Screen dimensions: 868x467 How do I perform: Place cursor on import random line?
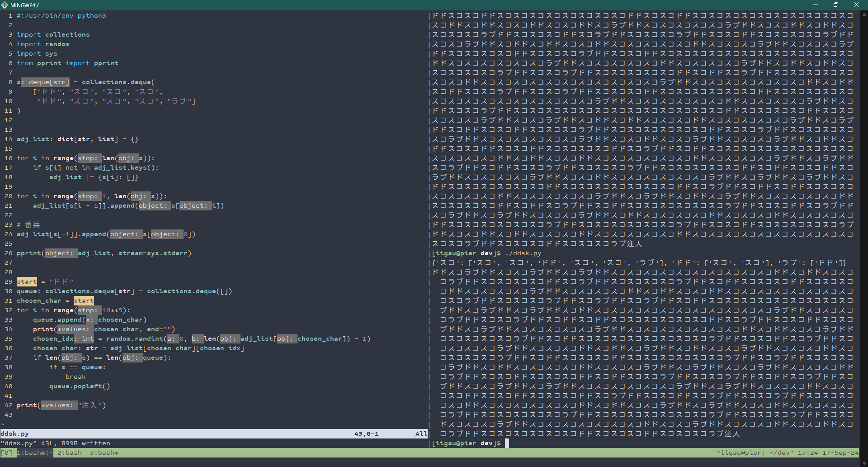point(43,44)
